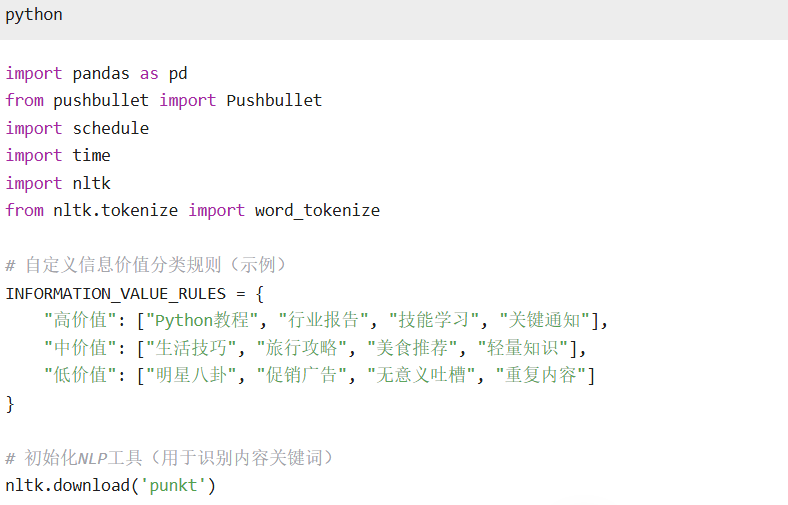Click the "行业报告" string
The width and height of the screenshot is (788, 505).
tap(323, 320)
